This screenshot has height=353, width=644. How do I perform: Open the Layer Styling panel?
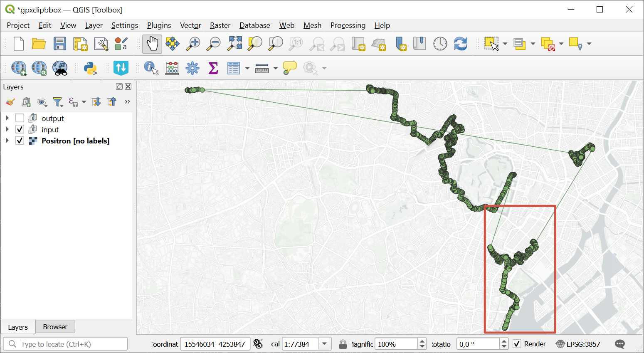pos(10,101)
